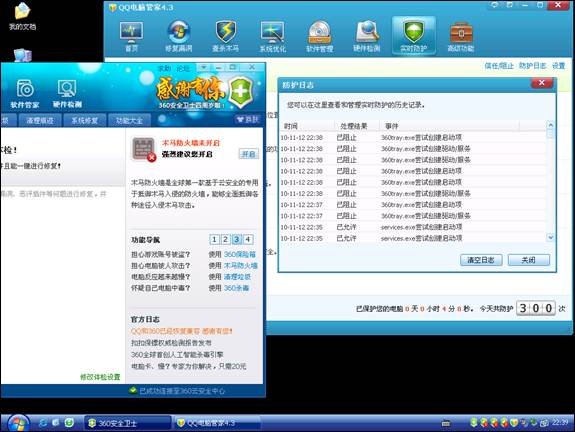This screenshot has height=432, width=575.
Task: Sort log by 处理结果 column header
Action: coord(356,126)
